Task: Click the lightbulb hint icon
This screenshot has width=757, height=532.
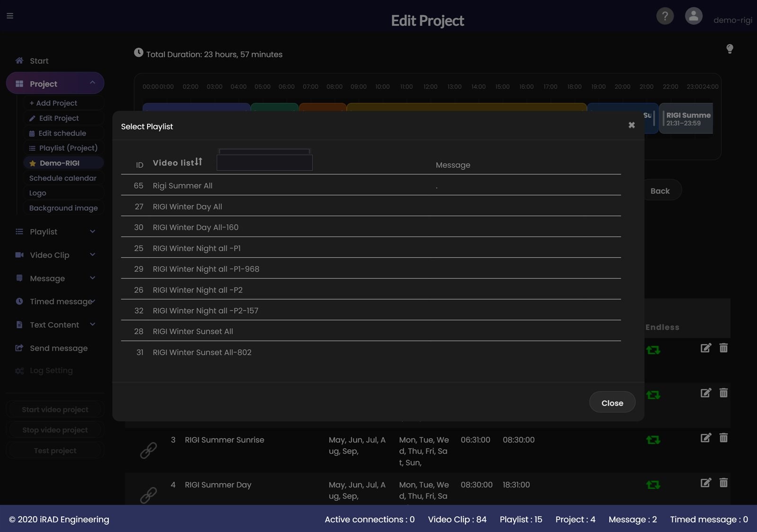Action: pyautogui.click(x=730, y=49)
